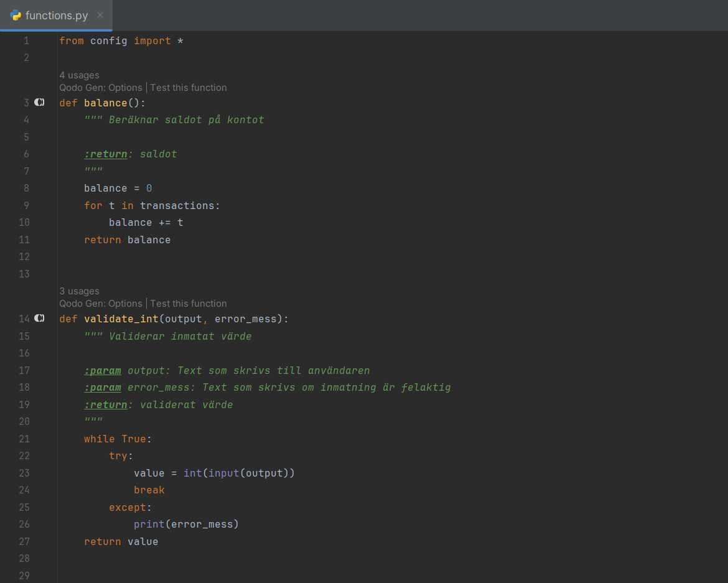Click 'Test this function' above validate_int
Screen dimensions: 728x583
coord(189,304)
